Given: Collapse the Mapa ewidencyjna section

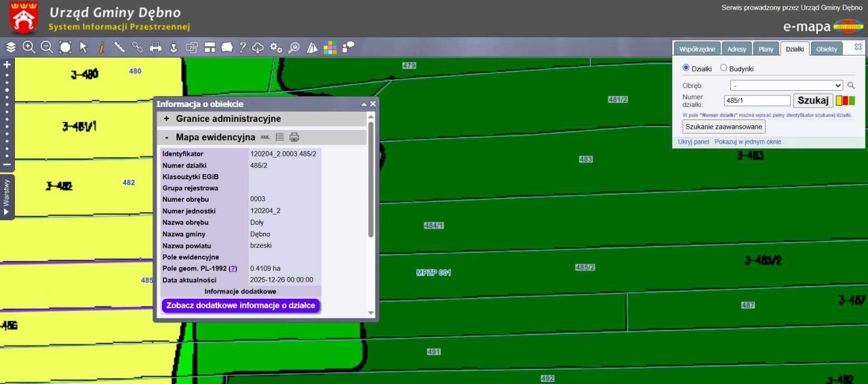Looking at the screenshot, I should pos(167,137).
